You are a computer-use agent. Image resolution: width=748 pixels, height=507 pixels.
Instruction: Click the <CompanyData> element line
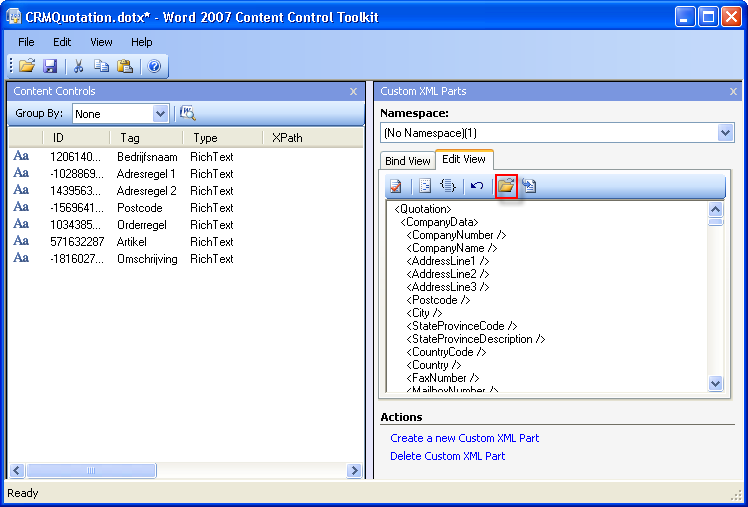(439, 222)
